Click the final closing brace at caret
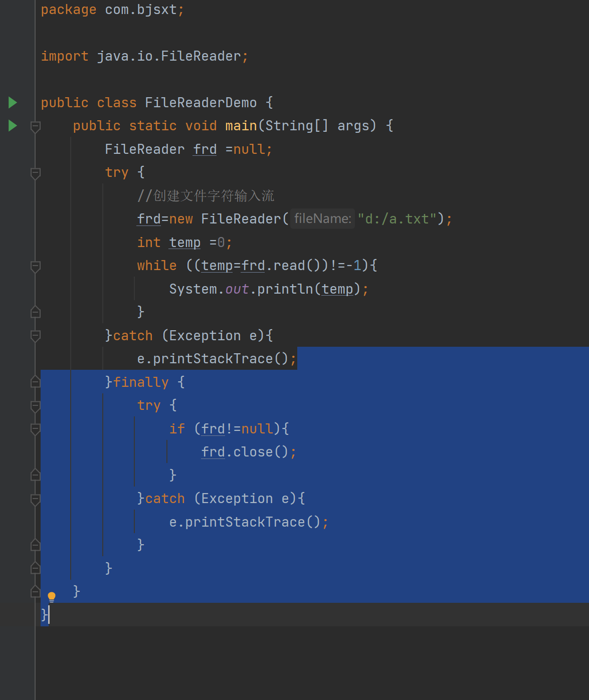Screen dimensions: 589x700 point(44,614)
